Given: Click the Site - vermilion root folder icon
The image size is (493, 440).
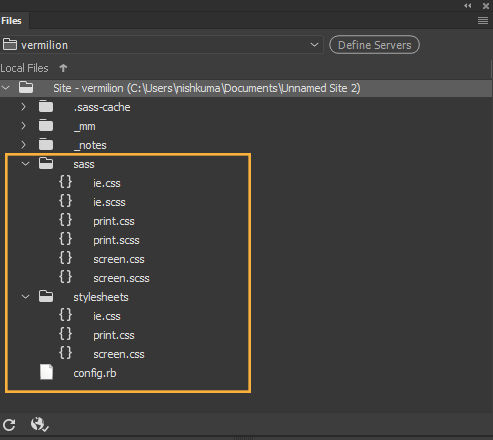Looking at the screenshot, I should pyautogui.click(x=26, y=88).
